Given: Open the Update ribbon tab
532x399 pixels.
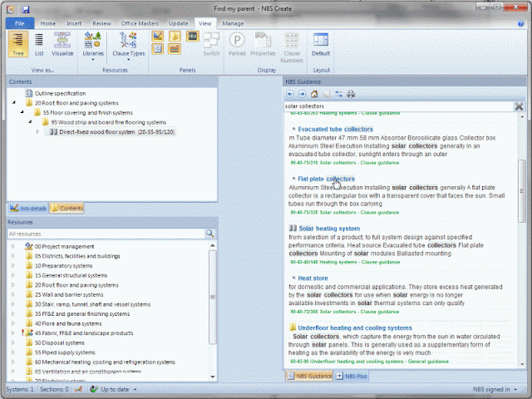Looking at the screenshot, I should [x=179, y=23].
